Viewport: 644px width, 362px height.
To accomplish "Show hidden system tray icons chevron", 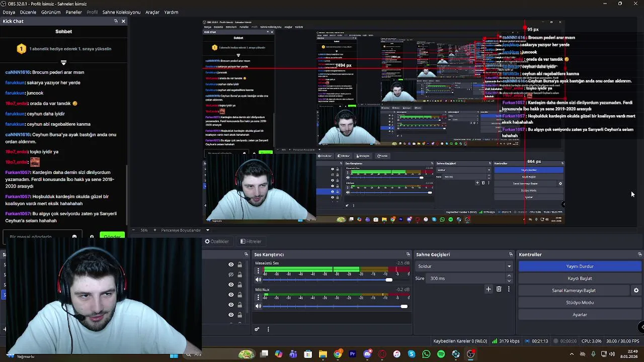I will point(572,354).
